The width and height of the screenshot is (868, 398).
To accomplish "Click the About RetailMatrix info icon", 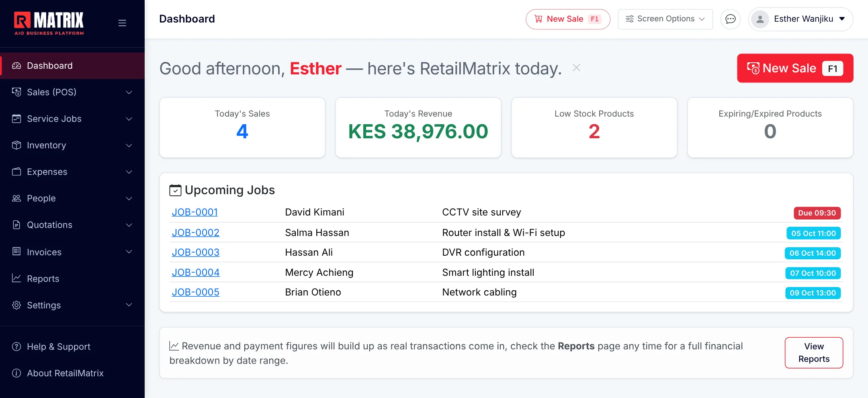I will coord(16,373).
